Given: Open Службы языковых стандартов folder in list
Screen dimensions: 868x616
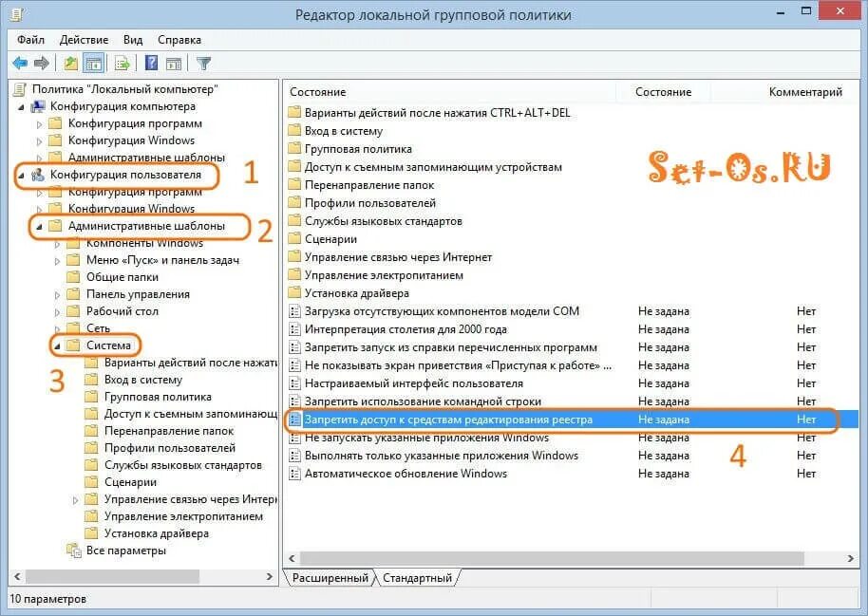Looking at the screenshot, I should pyautogui.click(x=383, y=221).
